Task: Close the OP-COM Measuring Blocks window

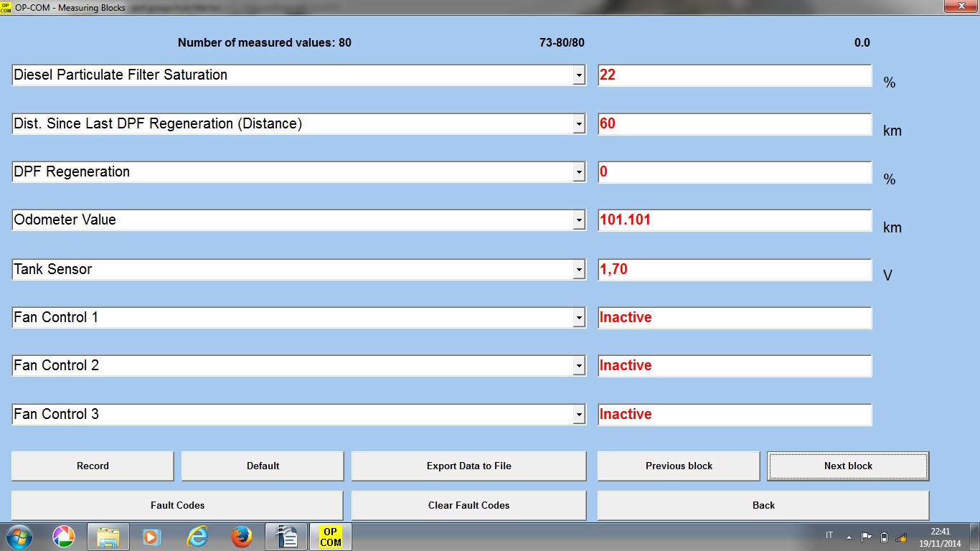Action: point(961,7)
